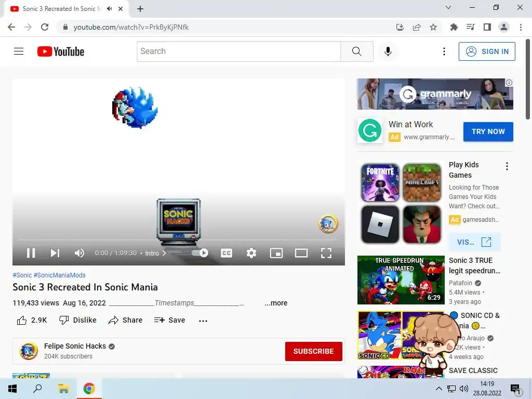532x399 pixels.
Task: Toggle closed captions CC
Action: (x=227, y=253)
